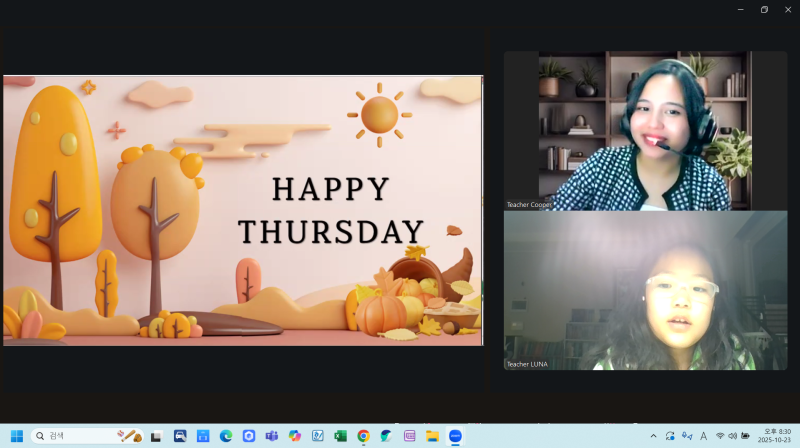This screenshot has width=800, height=448.
Task: Expand the hidden system tray icons
Action: click(654, 436)
